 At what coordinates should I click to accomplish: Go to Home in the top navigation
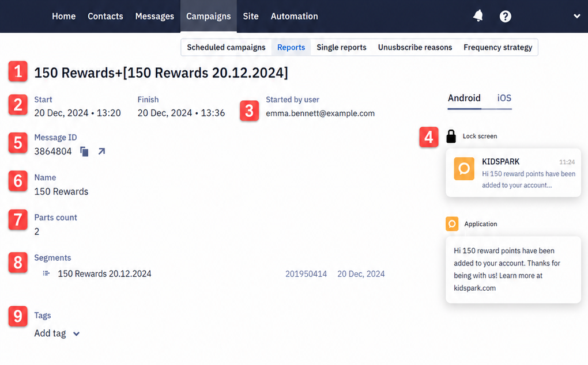coord(64,16)
